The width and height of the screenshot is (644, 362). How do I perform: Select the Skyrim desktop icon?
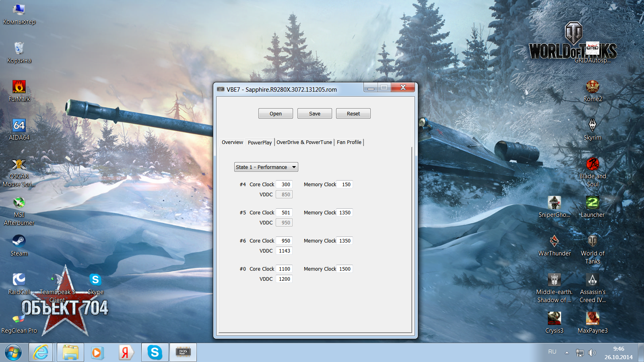(592, 130)
